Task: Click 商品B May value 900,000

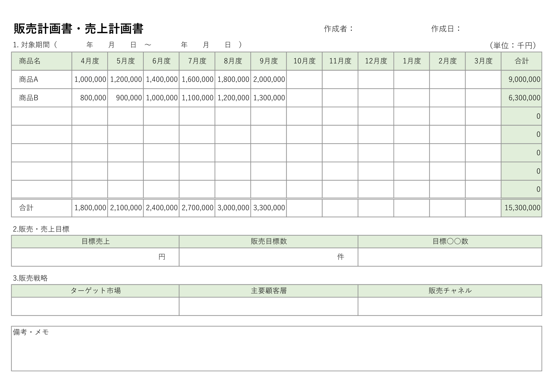Action: [129, 98]
